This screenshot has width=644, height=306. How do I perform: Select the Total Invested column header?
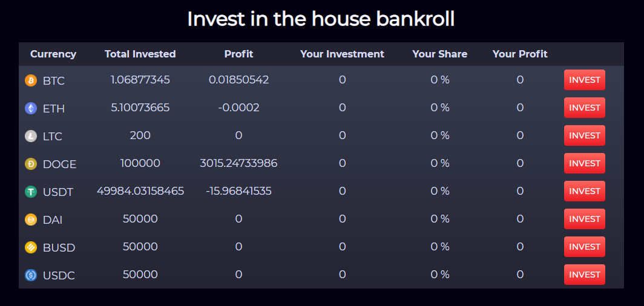tap(140, 54)
